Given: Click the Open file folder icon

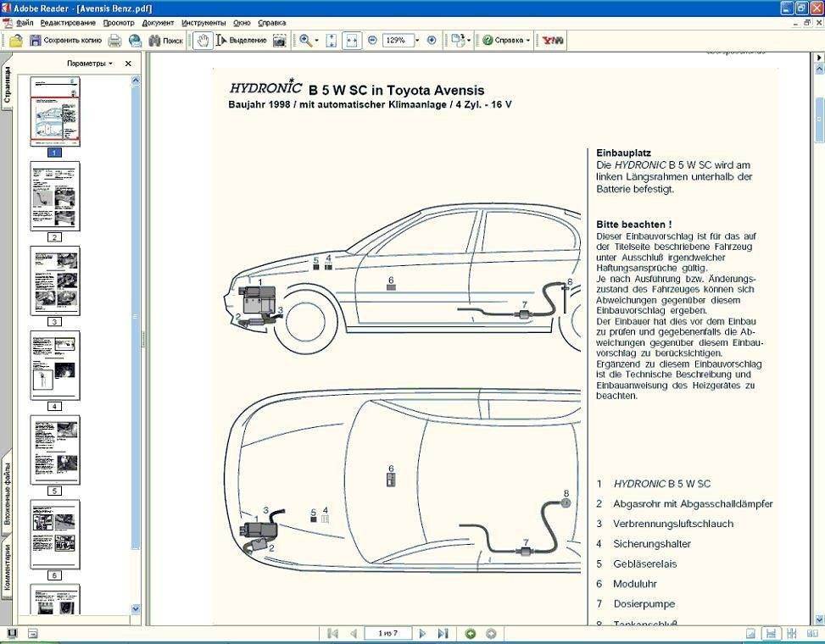Looking at the screenshot, I should point(15,40).
